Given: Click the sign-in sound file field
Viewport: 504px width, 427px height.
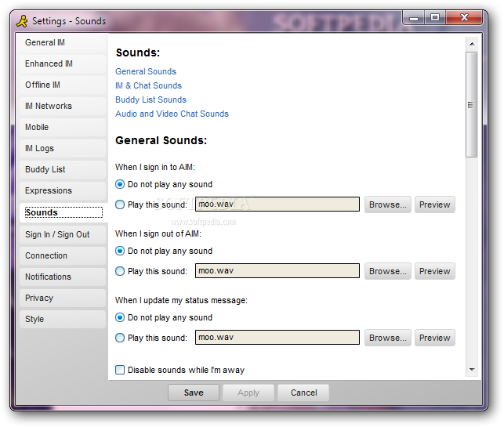Looking at the screenshot, I should coord(277,204).
